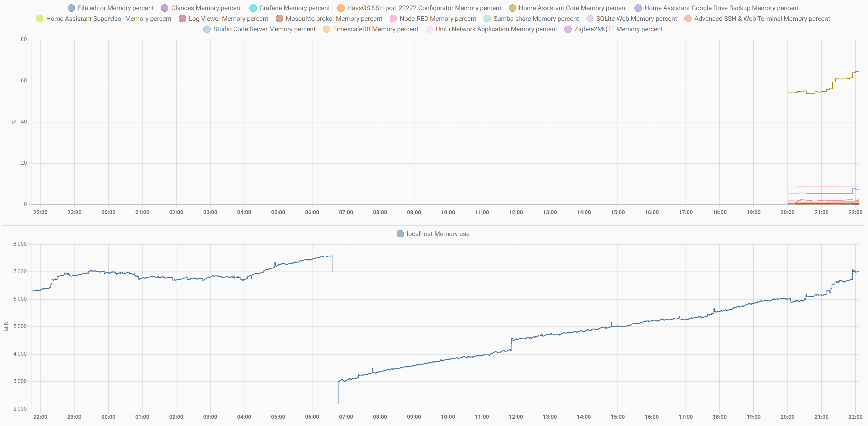Click Home Assistant Supervisor legend color dot
This screenshot has width=868, height=426.
39,18
